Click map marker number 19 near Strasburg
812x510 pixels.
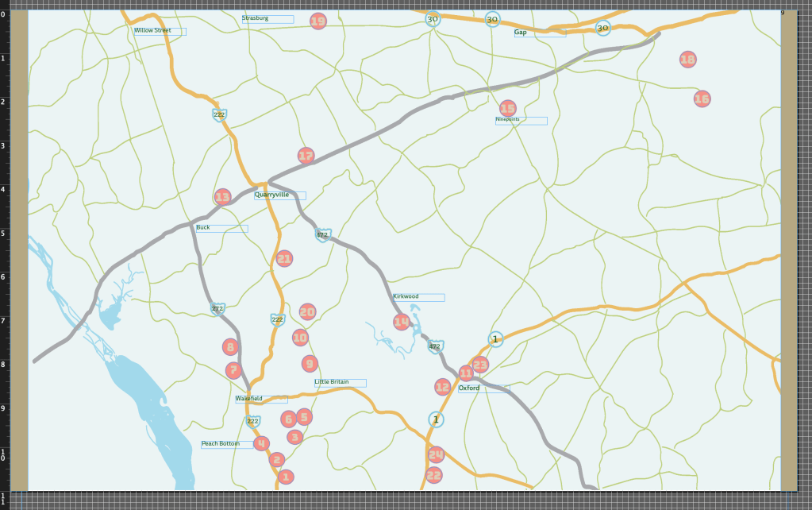coord(318,21)
